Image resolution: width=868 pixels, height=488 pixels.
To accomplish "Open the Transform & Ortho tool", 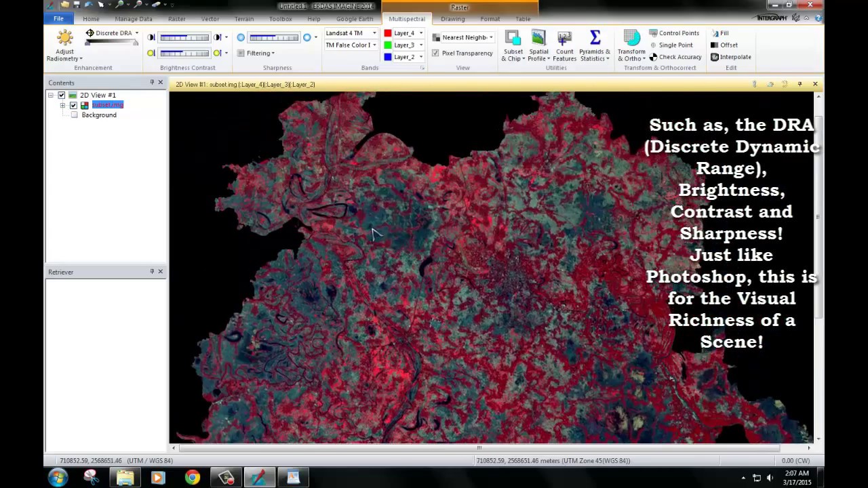I will pyautogui.click(x=631, y=45).
